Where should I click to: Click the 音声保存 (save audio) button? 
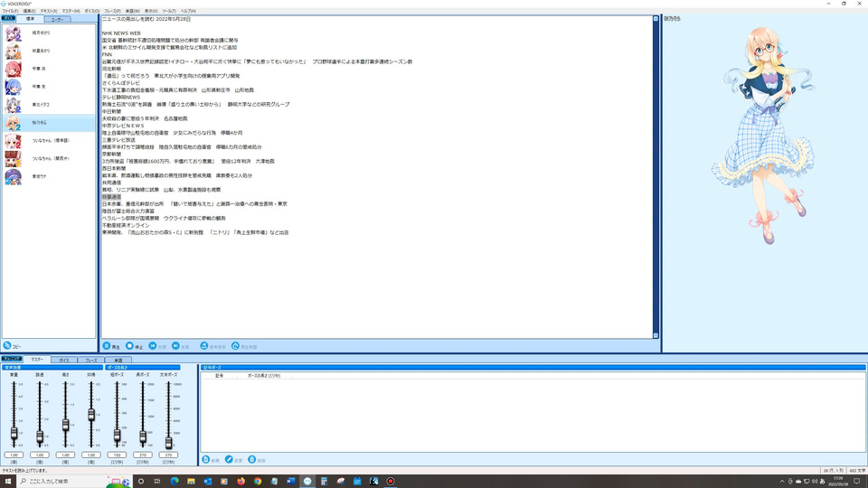[x=213, y=346]
